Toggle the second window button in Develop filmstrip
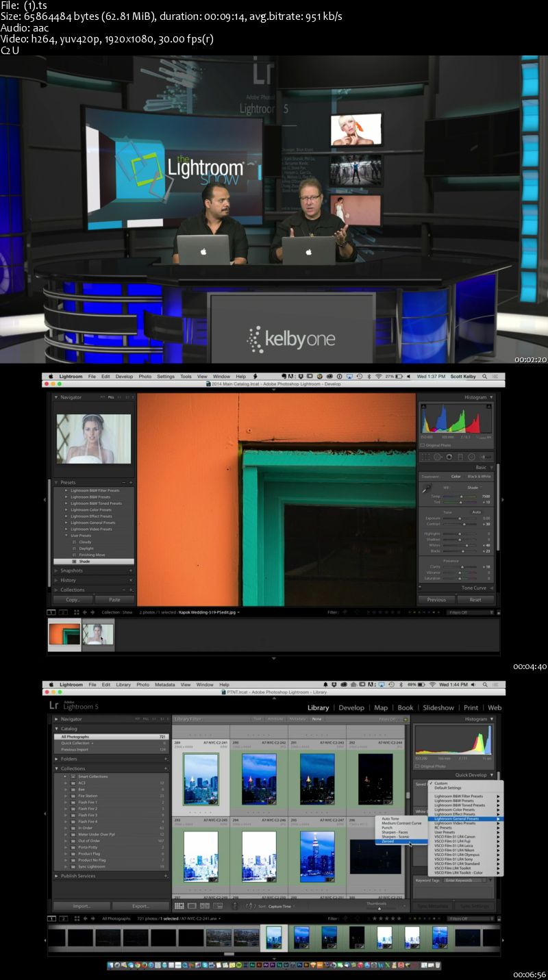Viewport: 548px width, 980px height. click(x=63, y=612)
